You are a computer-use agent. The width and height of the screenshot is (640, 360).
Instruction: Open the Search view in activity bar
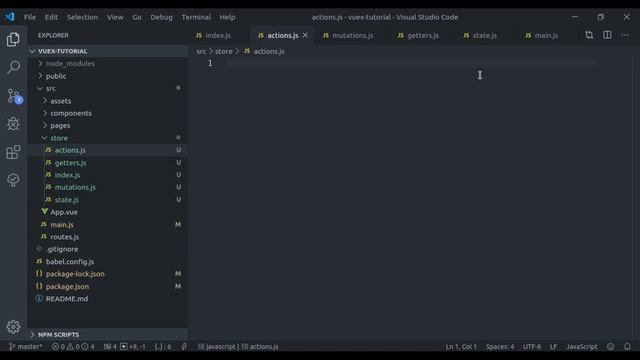[13, 67]
